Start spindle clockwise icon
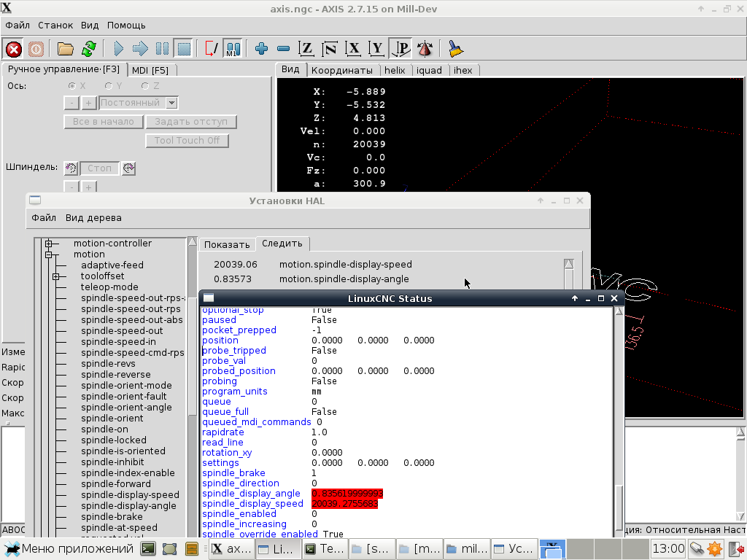The width and height of the screenshot is (747, 560). (128, 168)
